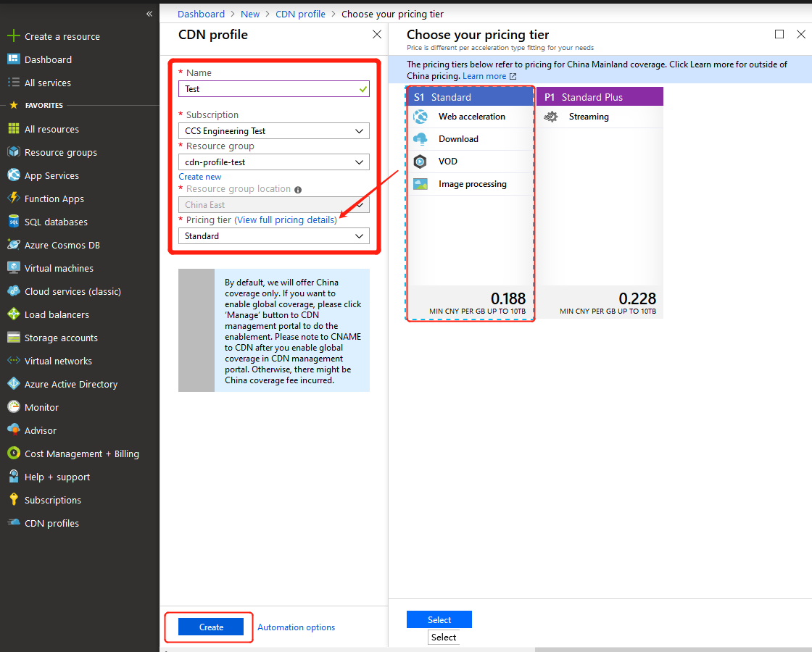Open the Storage accounts icon

click(x=14, y=338)
